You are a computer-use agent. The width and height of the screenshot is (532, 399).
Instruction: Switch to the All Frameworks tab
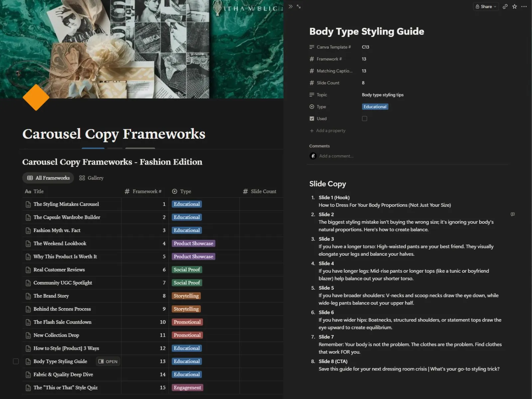tap(48, 178)
